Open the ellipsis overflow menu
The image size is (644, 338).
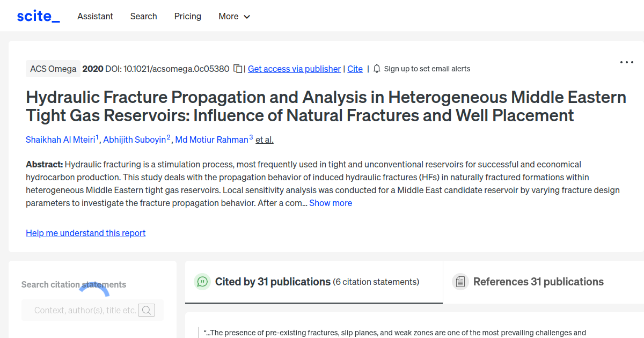(626, 62)
